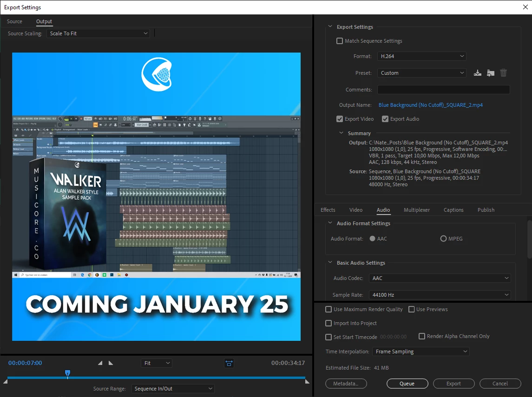Open the Preset Custom dropdown
Viewport: 532px width, 397px height.
[x=422, y=73]
